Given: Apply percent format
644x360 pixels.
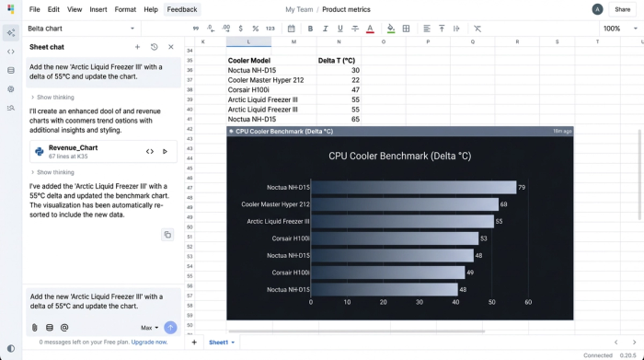Looking at the screenshot, I should click(x=256, y=29).
